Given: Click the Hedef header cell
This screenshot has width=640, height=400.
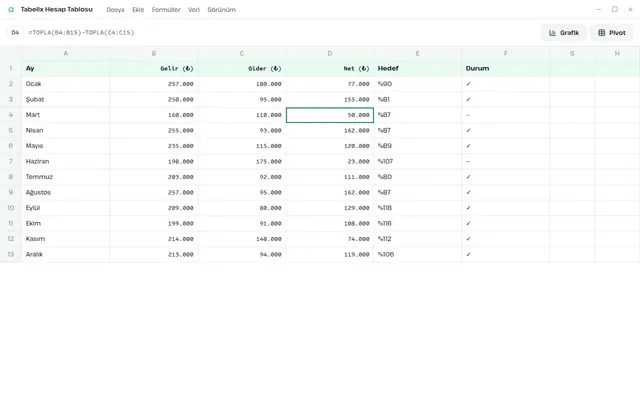Looking at the screenshot, I should tap(418, 68).
